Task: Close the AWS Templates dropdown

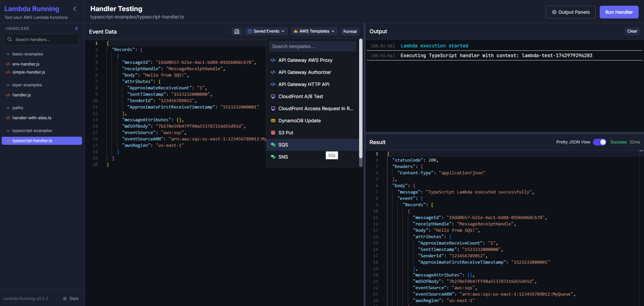Action: (x=314, y=31)
